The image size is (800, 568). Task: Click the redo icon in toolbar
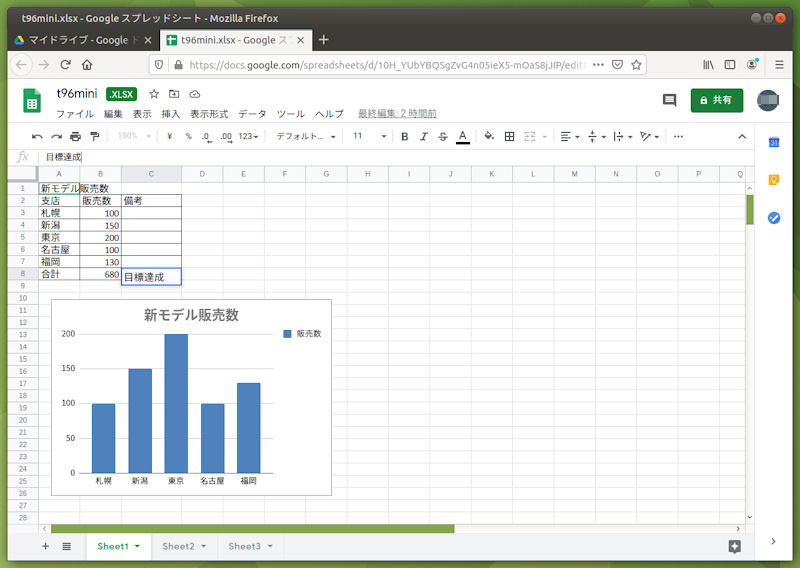(x=56, y=136)
